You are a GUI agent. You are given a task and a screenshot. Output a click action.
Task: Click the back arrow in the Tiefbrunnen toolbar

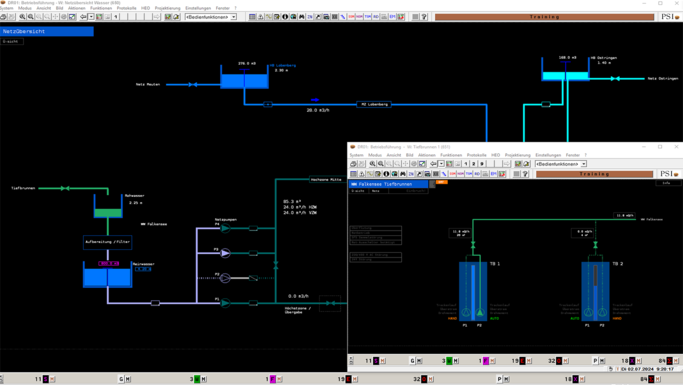433,164
